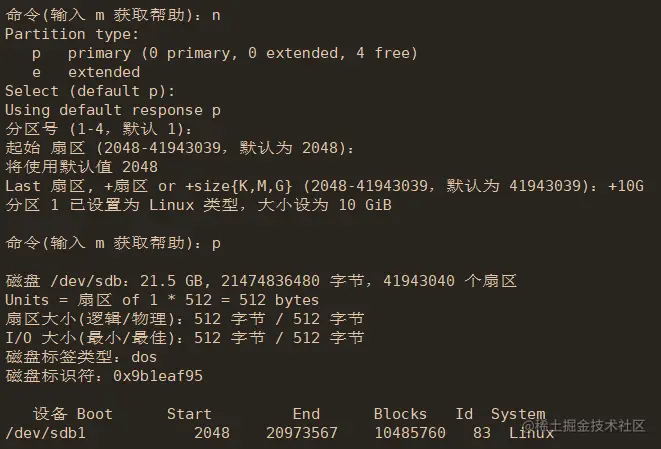Screen dimensions: 661x449
Task: Click the disk identifier 0x9b1eaf95
Action: click(158, 376)
